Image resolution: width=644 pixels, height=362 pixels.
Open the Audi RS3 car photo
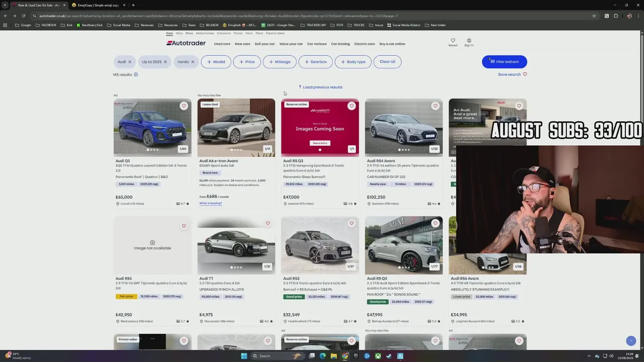click(x=320, y=245)
